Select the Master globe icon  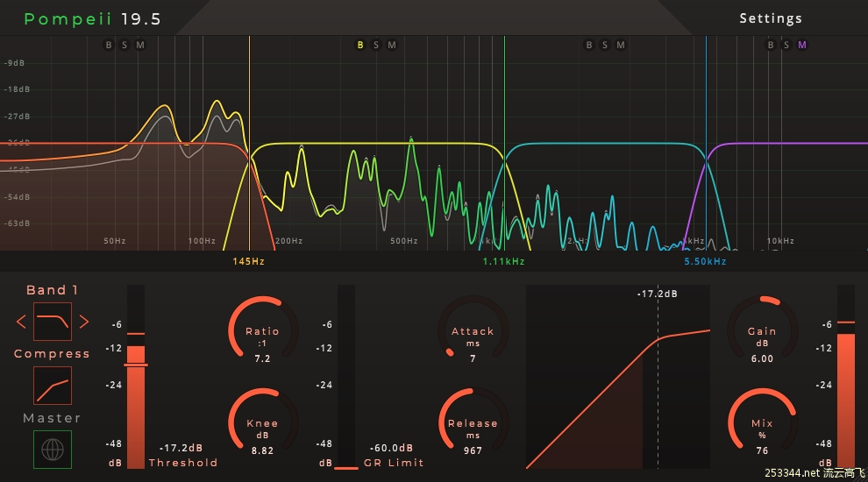[x=53, y=450]
